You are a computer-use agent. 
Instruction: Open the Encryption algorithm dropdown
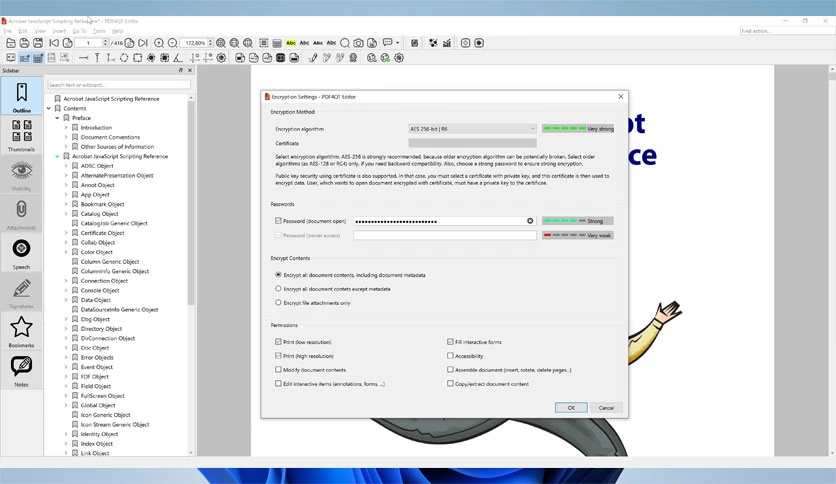(472, 129)
